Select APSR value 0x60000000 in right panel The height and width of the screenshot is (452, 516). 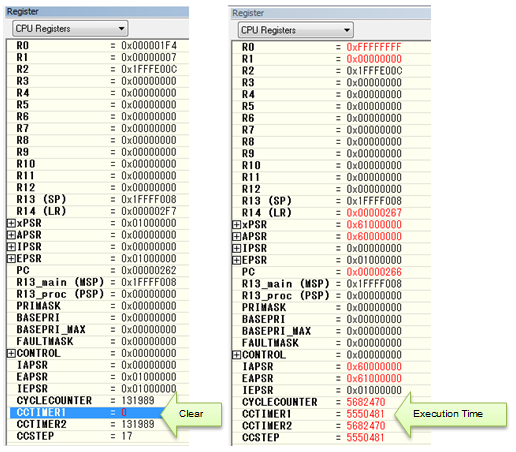374,237
